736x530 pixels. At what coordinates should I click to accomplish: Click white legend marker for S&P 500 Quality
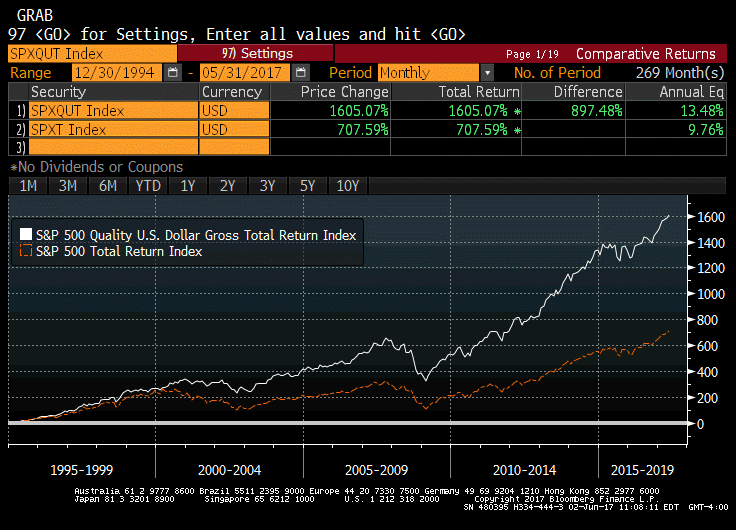pyautogui.click(x=26, y=235)
